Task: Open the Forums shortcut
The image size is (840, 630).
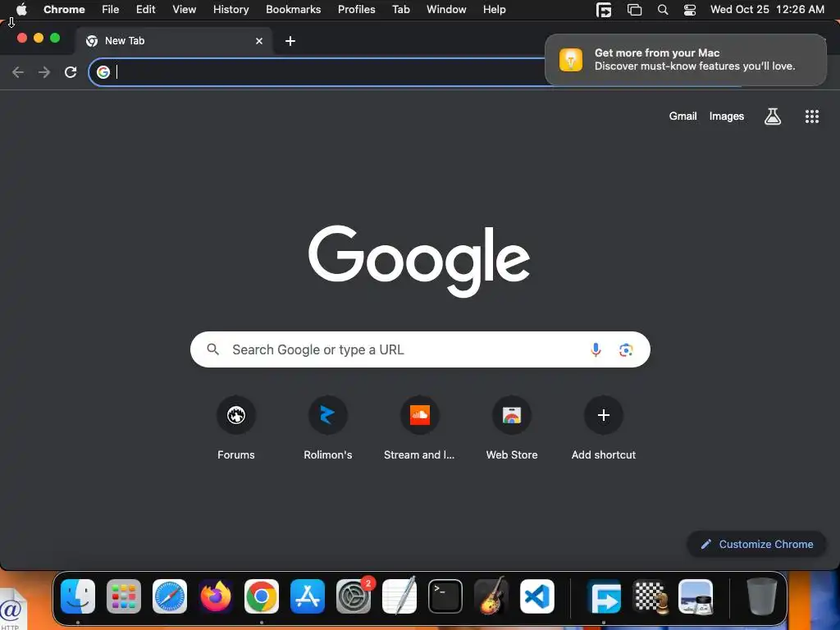Action: coord(236,428)
